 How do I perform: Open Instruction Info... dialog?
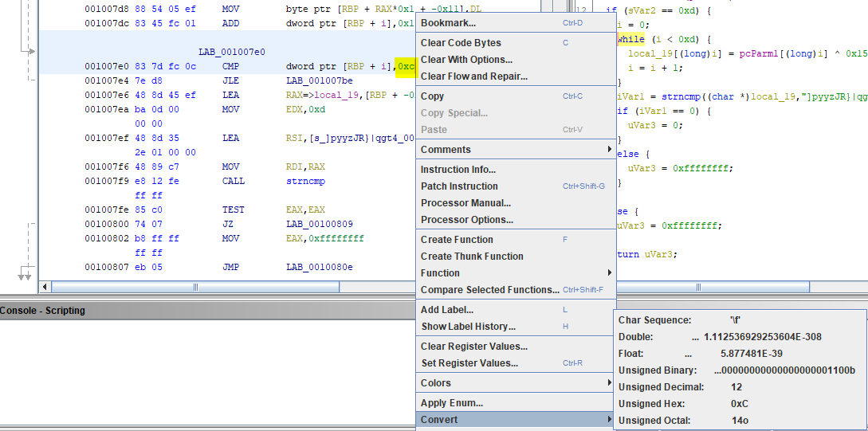(516, 170)
